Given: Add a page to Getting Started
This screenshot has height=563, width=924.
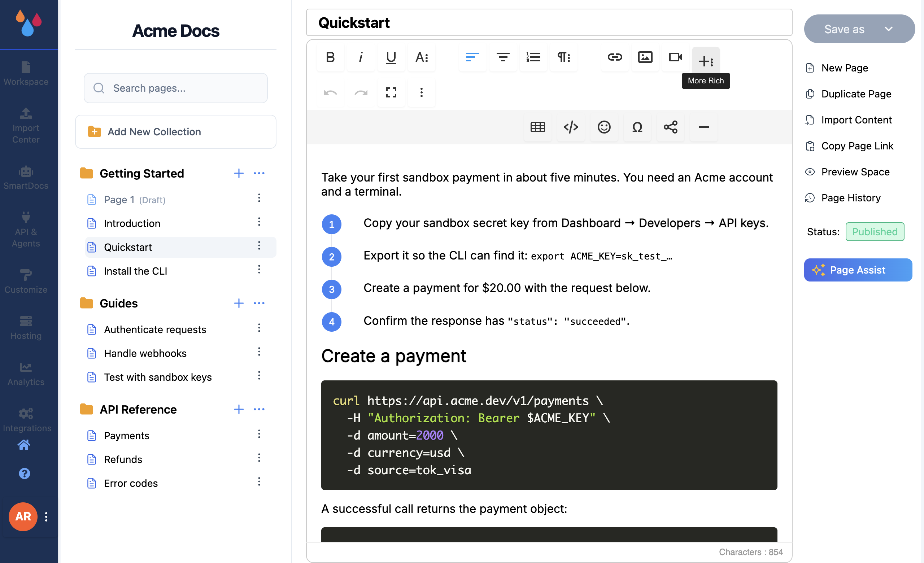Looking at the screenshot, I should [x=239, y=173].
